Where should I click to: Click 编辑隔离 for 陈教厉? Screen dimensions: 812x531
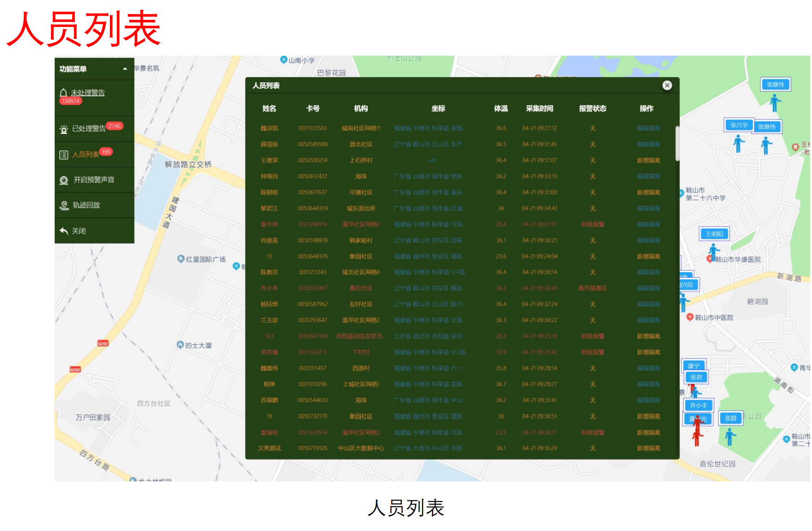click(648, 272)
